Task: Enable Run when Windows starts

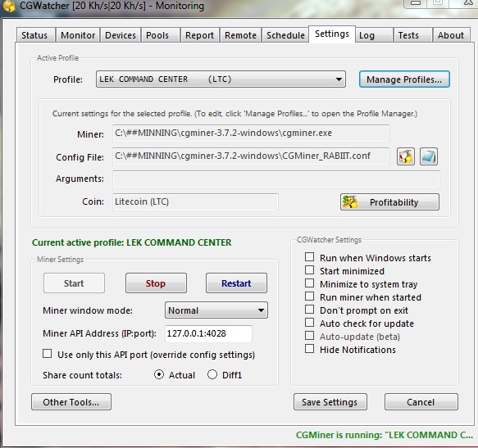Action: (x=309, y=257)
